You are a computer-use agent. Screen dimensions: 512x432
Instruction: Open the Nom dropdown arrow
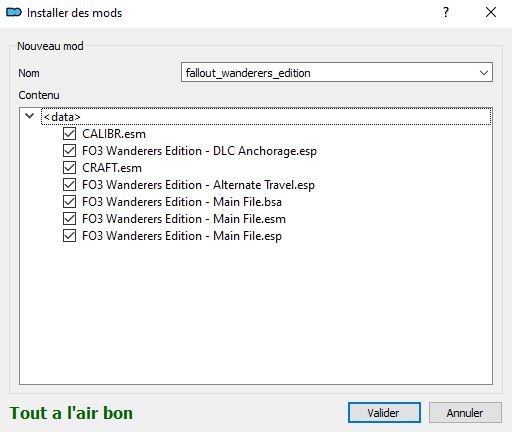(x=484, y=72)
